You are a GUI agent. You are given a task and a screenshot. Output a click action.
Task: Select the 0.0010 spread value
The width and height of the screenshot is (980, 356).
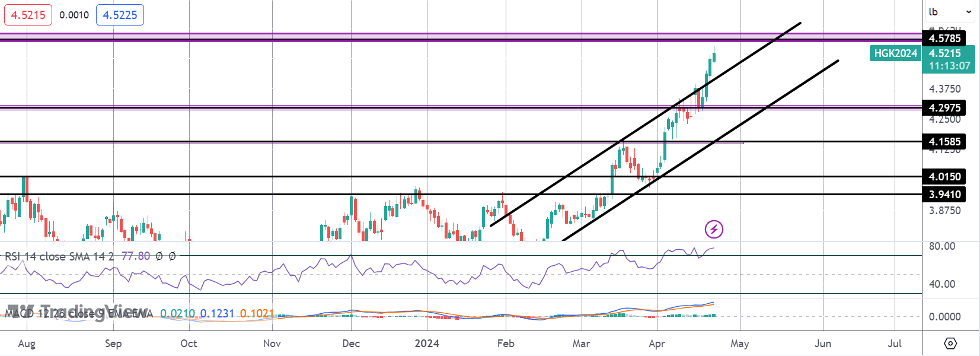pyautogui.click(x=74, y=15)
